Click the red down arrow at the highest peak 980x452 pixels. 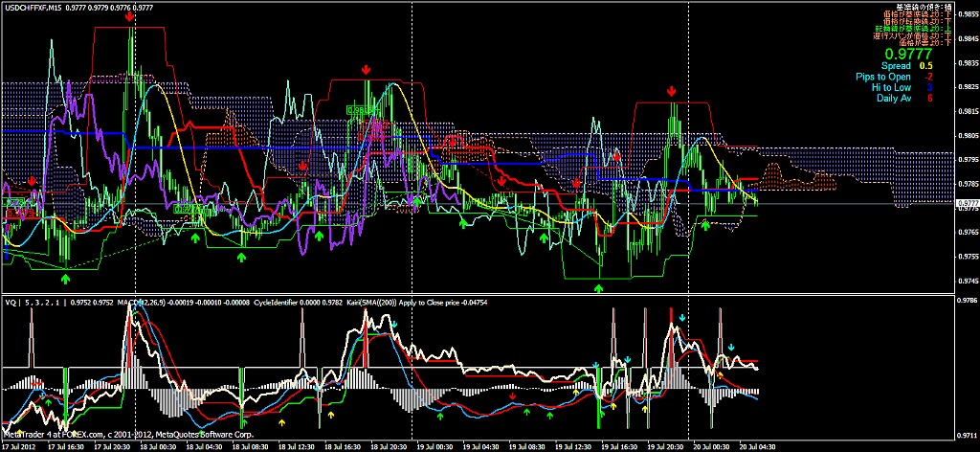130,18
